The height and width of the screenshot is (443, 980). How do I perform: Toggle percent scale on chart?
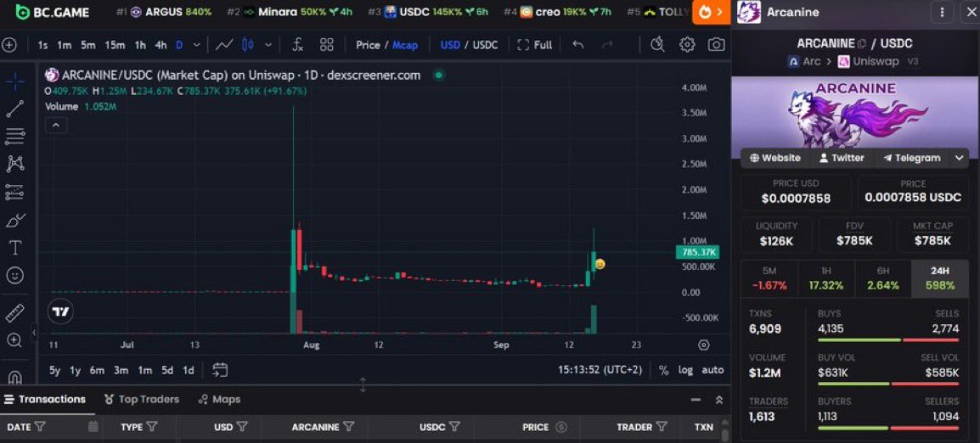664,370
